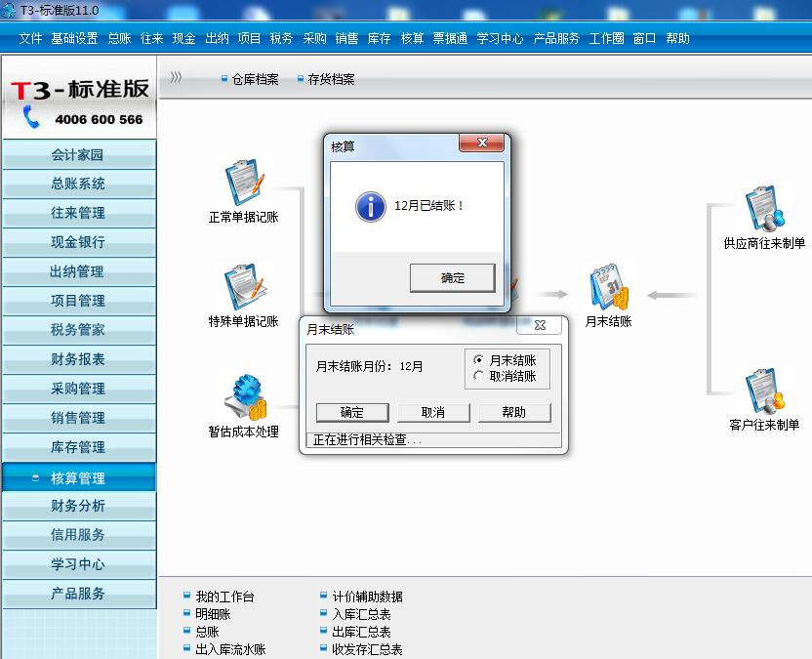This screenshot has width=812, height=659.
Task: Open the 核算 menu in menu bar
Action: pos(412,38)
